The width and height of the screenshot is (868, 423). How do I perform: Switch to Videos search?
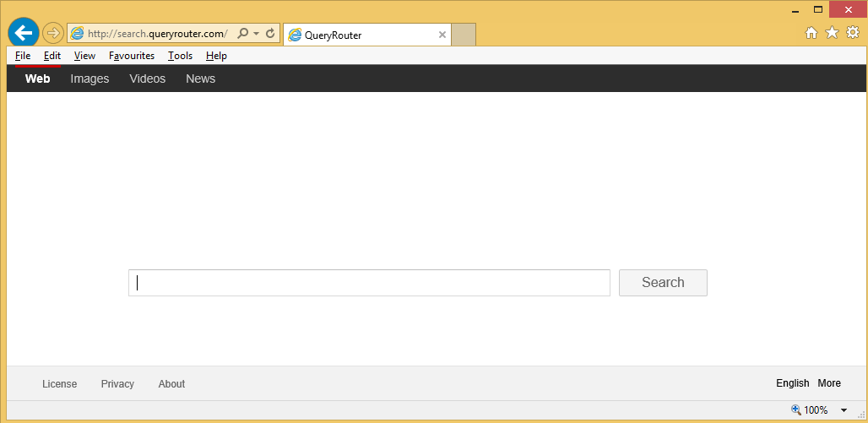point(147,79)
